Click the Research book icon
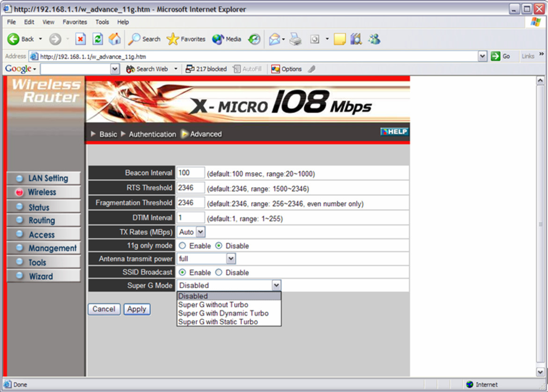 click(x=356, y=39)
